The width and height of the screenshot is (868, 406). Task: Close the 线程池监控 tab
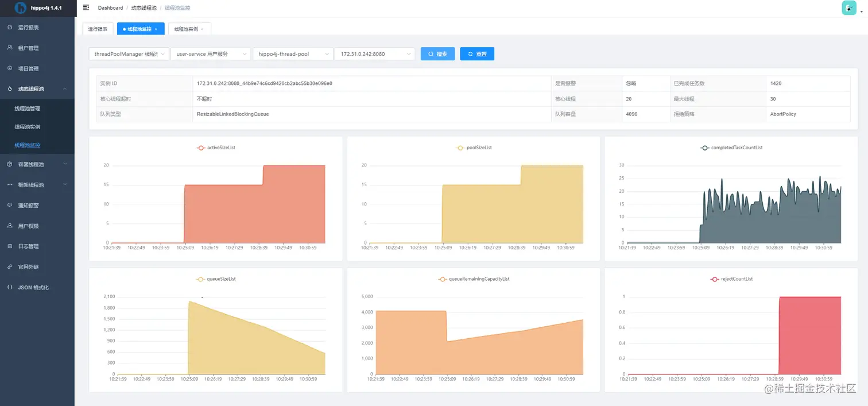[x=156, y=29]
